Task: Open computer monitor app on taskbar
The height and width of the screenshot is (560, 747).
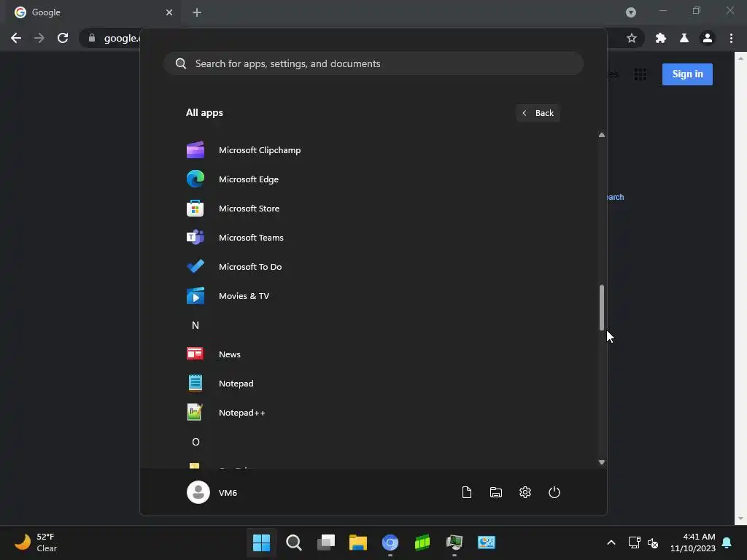Action: 454,542
